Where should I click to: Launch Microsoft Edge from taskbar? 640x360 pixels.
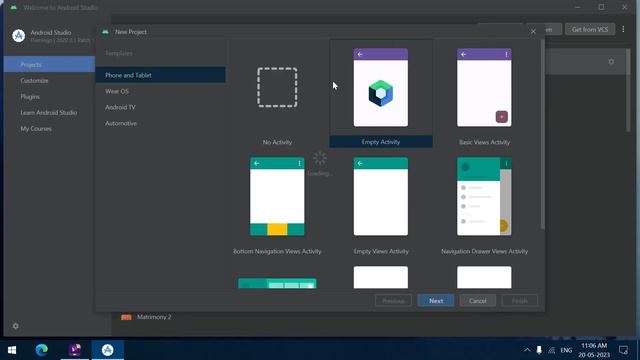coord(42,350)
